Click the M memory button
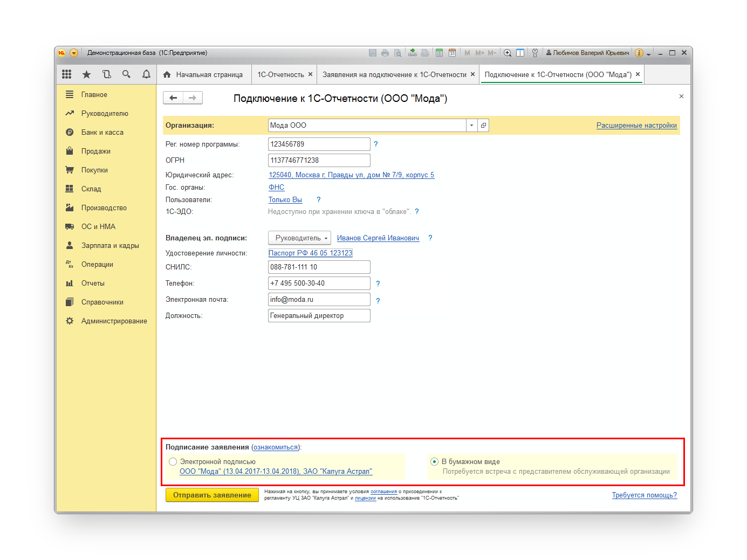 click(467, 53)
